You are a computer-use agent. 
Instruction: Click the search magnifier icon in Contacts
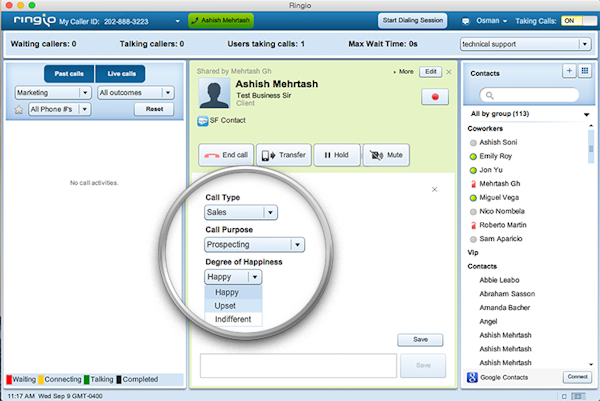(489, 95)
